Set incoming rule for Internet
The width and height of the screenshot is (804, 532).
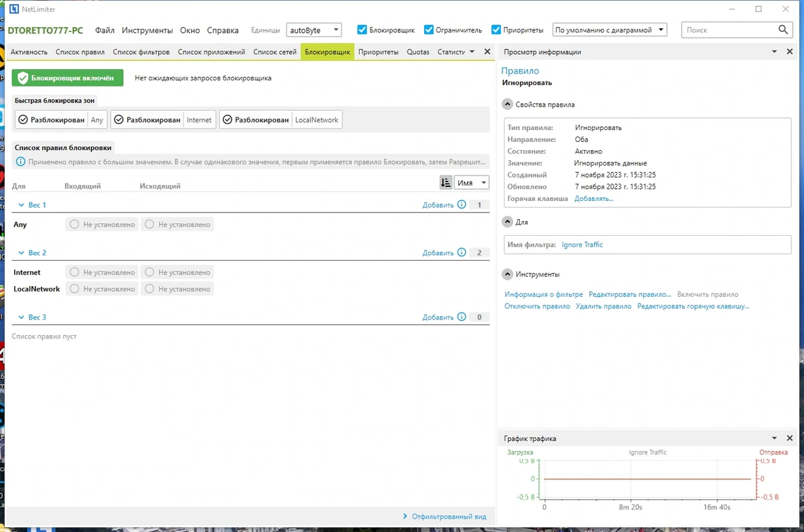[102, 272]
